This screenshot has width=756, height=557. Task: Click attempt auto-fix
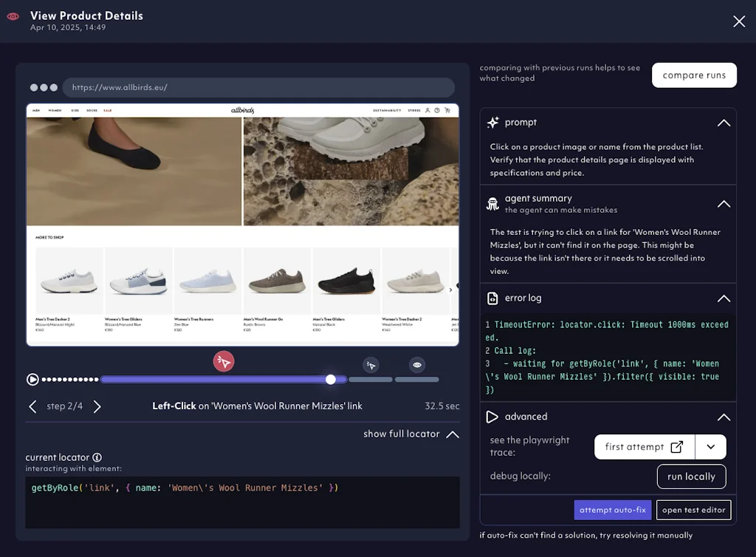point(613,510)
